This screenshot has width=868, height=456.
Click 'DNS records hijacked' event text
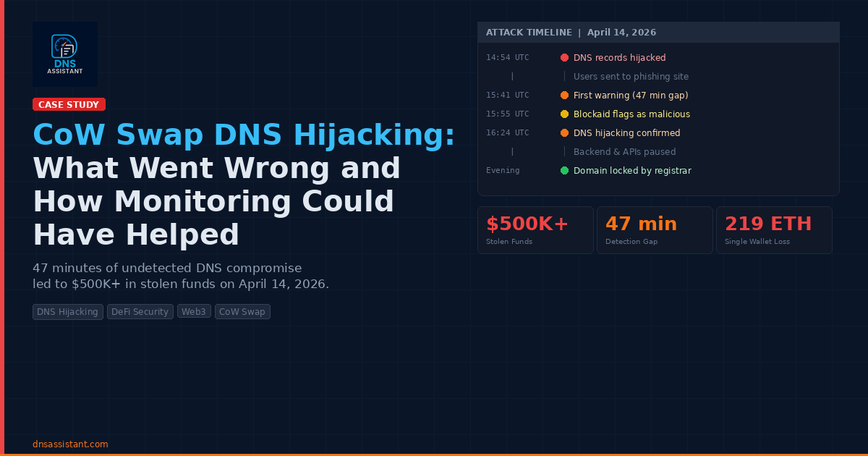coord(619,58)
